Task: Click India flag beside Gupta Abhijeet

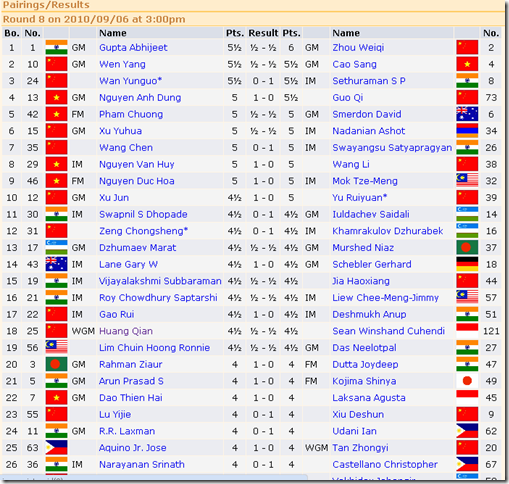Action: click(x=56, y=47)
